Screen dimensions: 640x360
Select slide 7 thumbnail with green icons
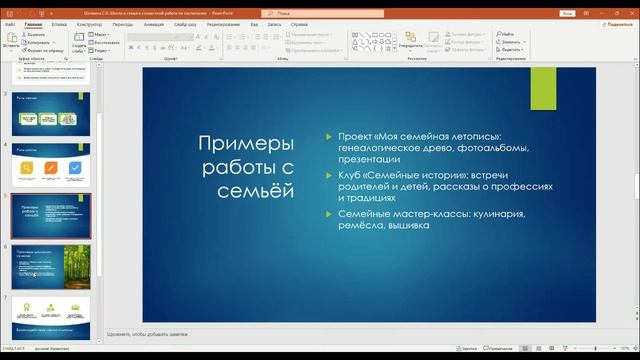click(x=51, y=318)
